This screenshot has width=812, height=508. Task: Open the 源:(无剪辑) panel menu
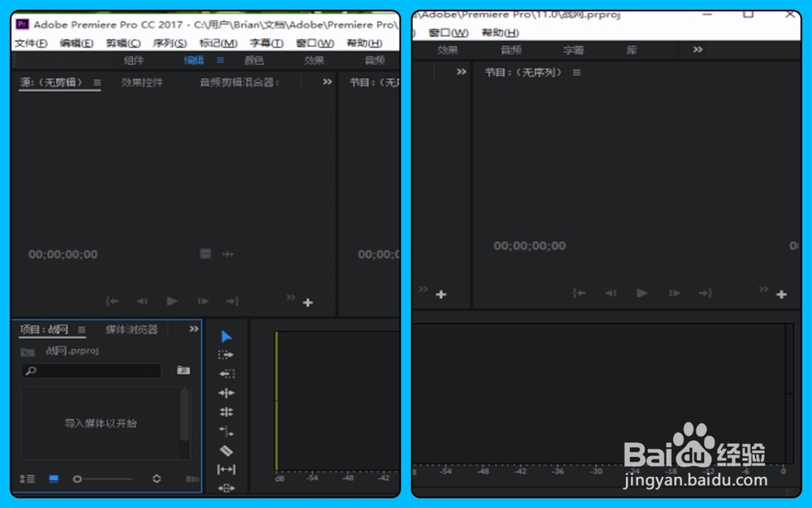[x=97, y=82]
